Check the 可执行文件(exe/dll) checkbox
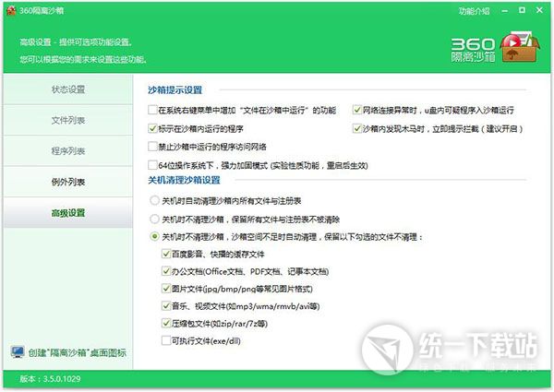The width and height of the screenshot is (554, 392). pyautogui.click(x=165, y=340)
